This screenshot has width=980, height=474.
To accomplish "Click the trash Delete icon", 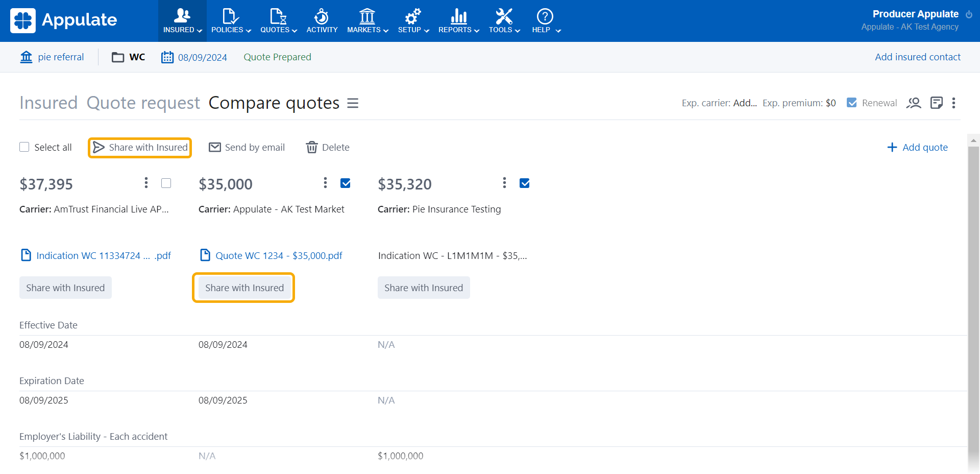I will [x=311, y=148].
